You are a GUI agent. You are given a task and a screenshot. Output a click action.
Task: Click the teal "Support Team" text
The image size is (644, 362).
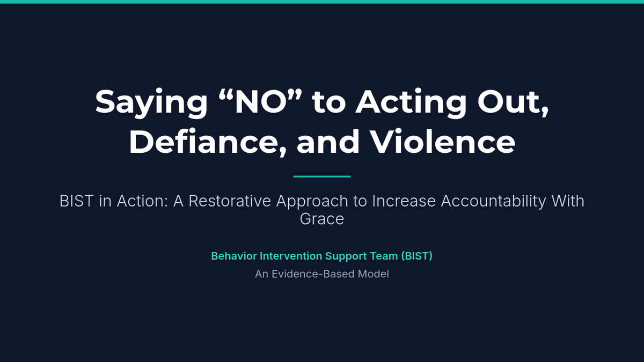362,256
